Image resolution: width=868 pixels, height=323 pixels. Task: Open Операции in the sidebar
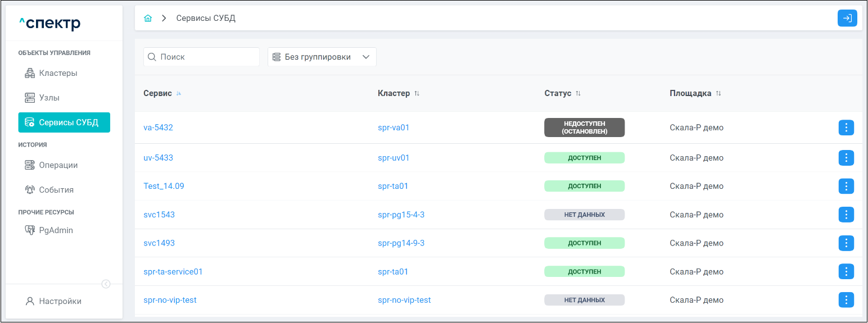pyautogui.click(x=58, y=165)
